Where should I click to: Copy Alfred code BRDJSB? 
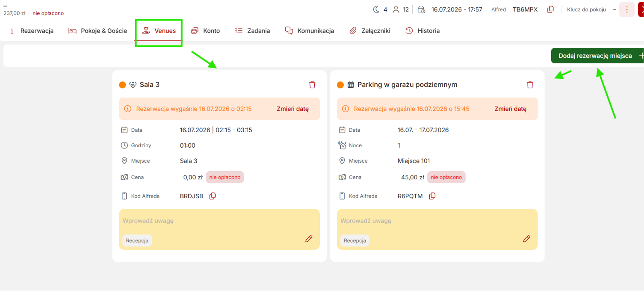pos(213,196)
